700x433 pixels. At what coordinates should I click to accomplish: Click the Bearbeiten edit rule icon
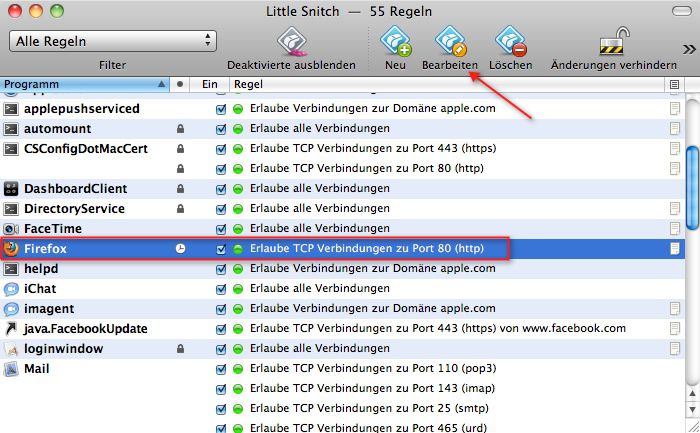[450, 42]
